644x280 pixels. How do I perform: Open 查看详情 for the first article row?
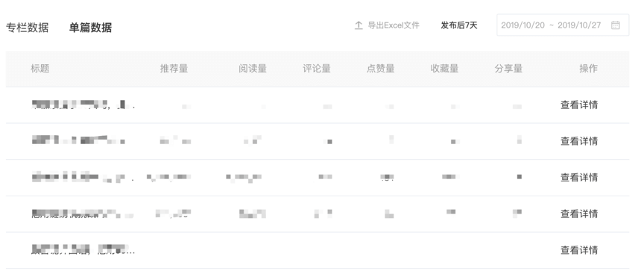coord(579,105)
